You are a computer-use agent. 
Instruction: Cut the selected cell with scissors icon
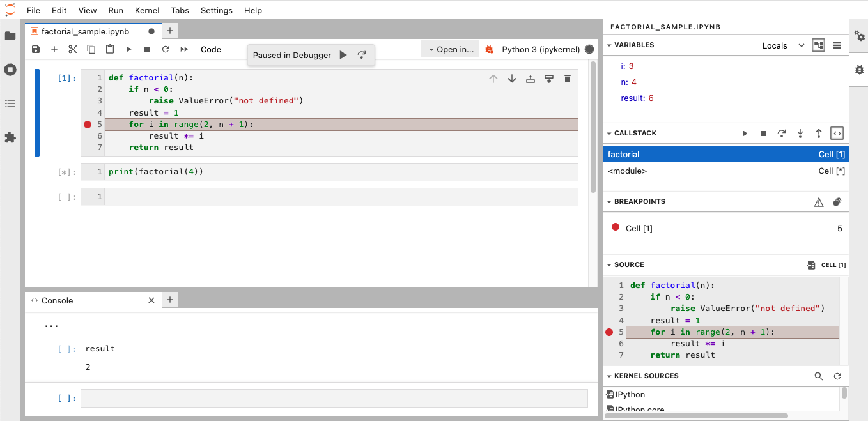tap(73, 49)
